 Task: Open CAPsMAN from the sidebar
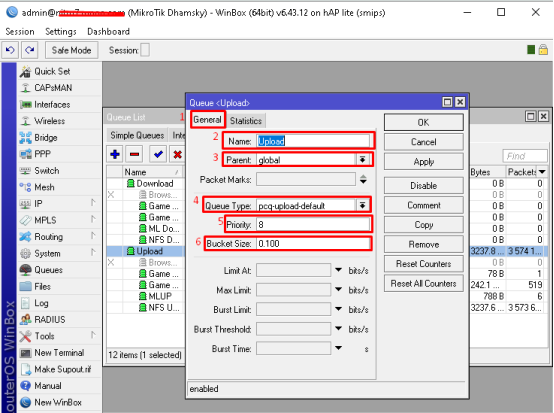53,88
